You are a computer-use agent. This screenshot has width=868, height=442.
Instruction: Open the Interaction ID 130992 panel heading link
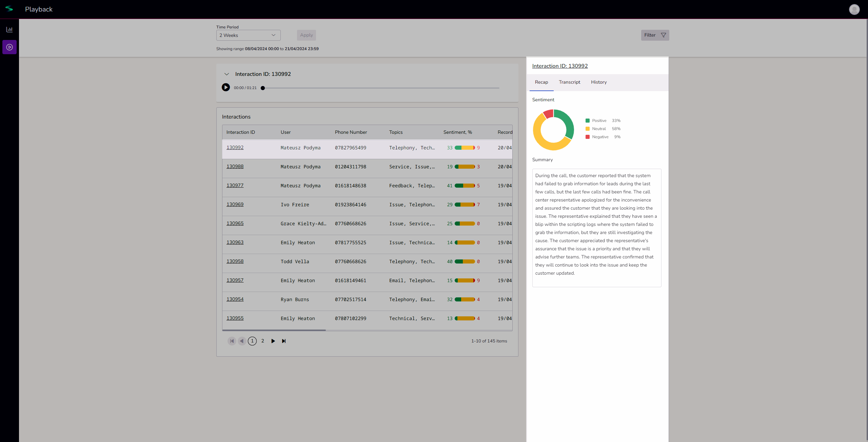point(560,66)
